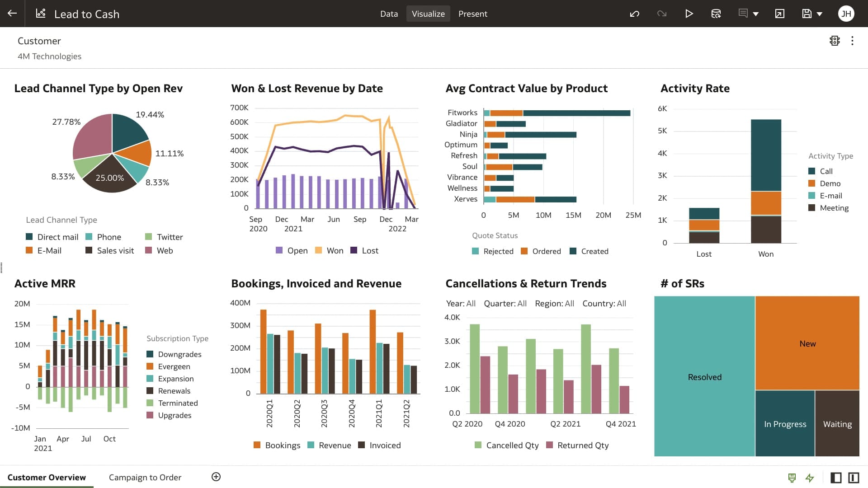Select the Data menu item
The width and height of the screenshot is (868, 488).
[389, 14]
